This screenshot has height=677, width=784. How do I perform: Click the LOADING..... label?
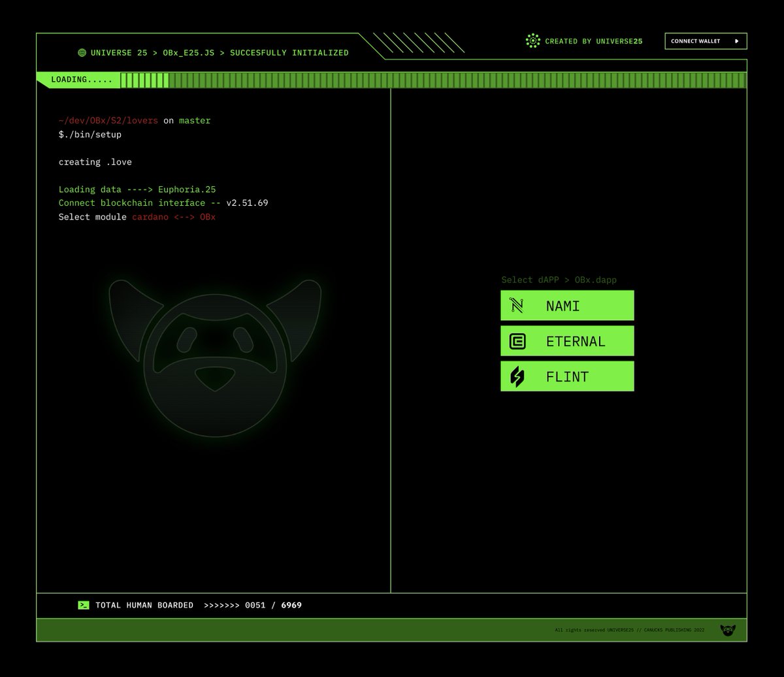click(82, 80)
